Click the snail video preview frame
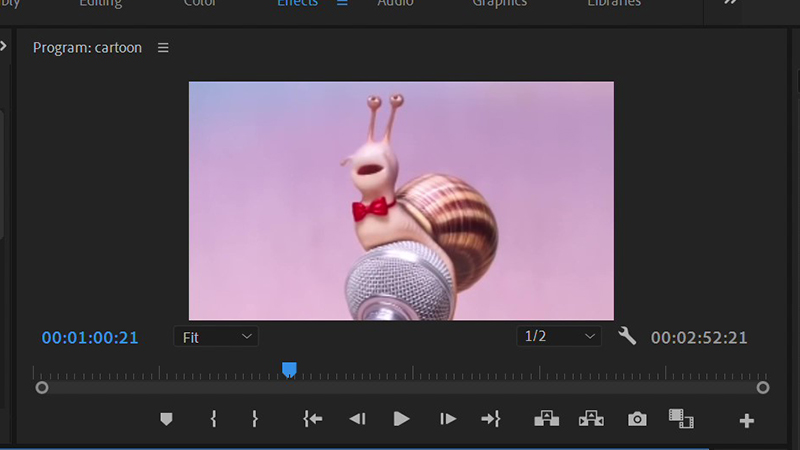Viewport: 800px width, 450px height. pyautogui.click(x=402, y=201)
